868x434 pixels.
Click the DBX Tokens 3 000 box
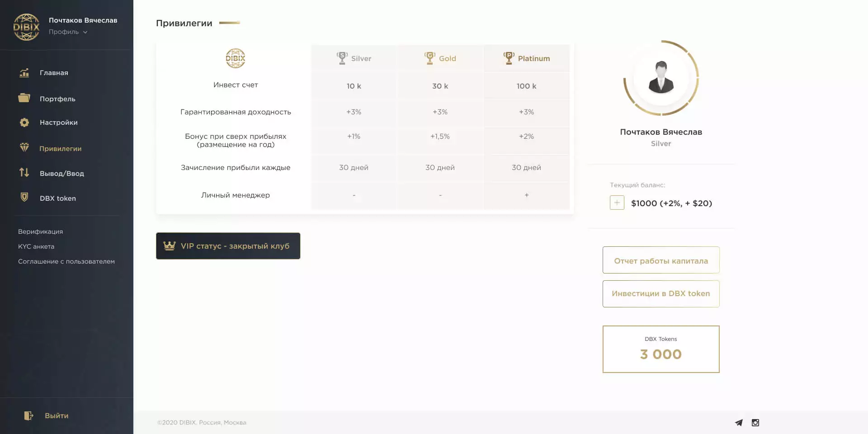click(x=661, y=349)
